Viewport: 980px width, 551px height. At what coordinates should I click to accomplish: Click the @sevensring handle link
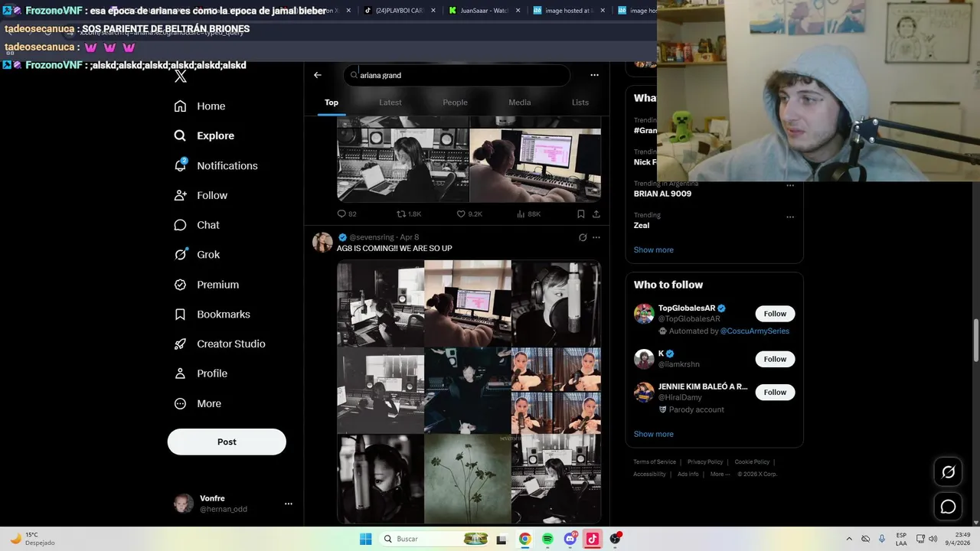tap(372, 237)
